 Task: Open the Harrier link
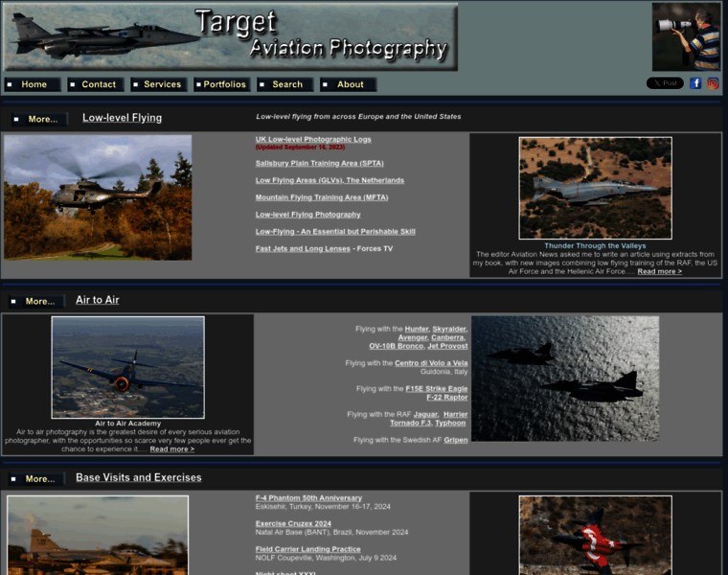pos(455,414)
